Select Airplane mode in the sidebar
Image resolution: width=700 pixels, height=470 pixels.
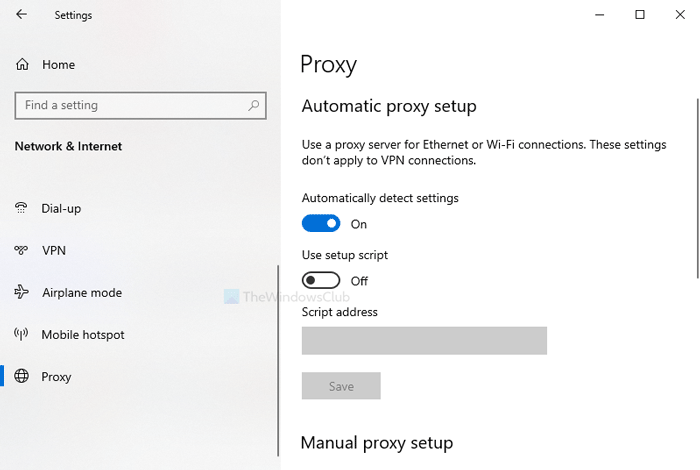click(x=81, y=292)
